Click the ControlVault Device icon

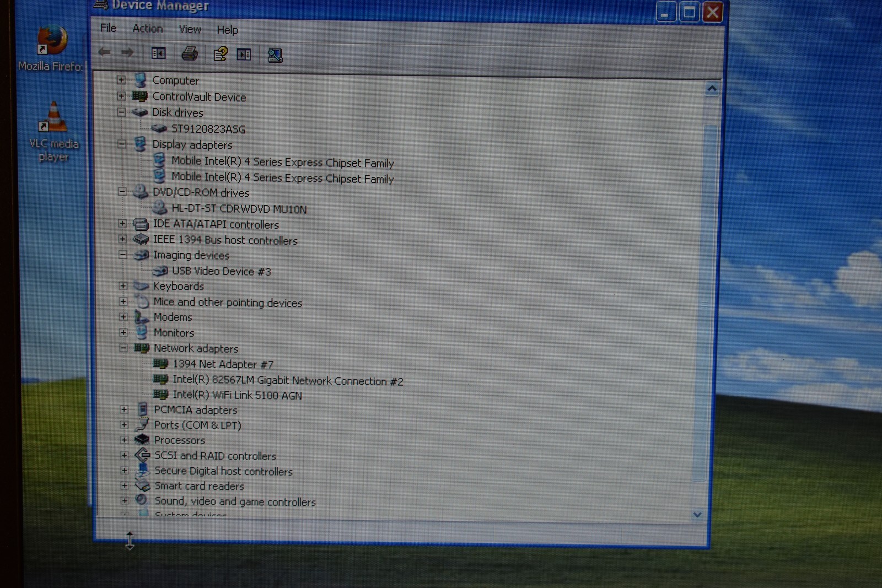(x=140, y=96)
